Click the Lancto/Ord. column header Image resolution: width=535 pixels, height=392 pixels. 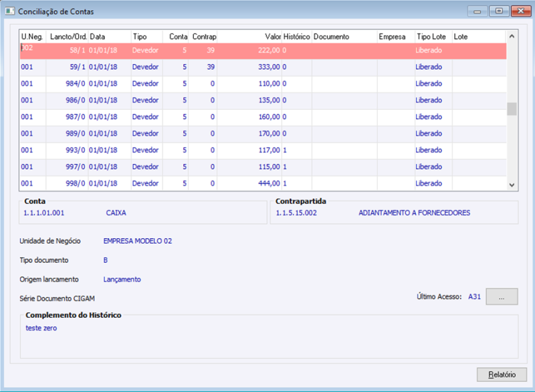coord(68,37)
